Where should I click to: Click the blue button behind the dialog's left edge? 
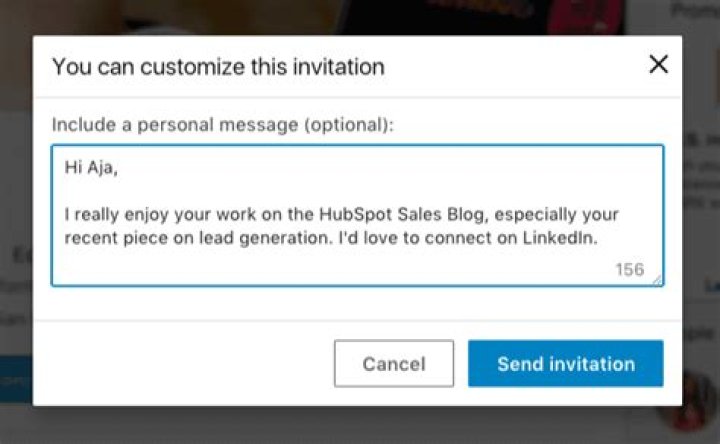point(15,381)
